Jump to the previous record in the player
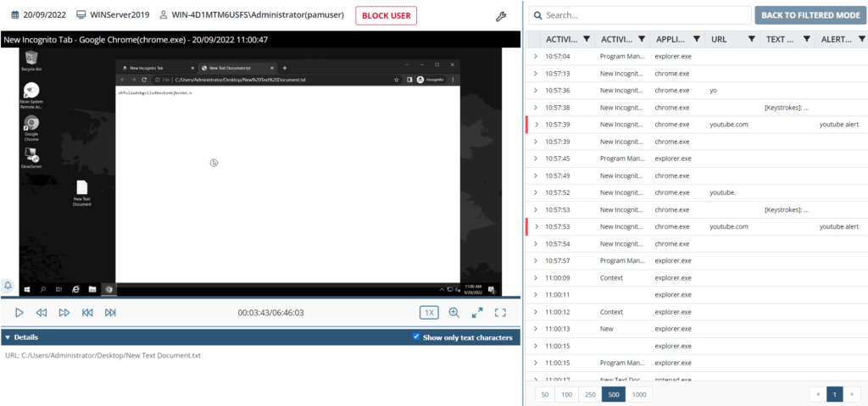 pos(87,313)
